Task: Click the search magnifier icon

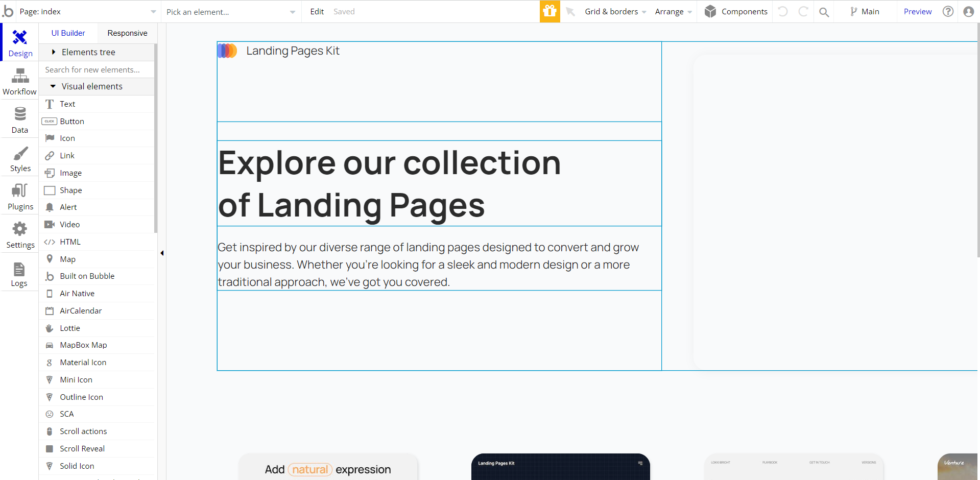Action: coord(824,12)
